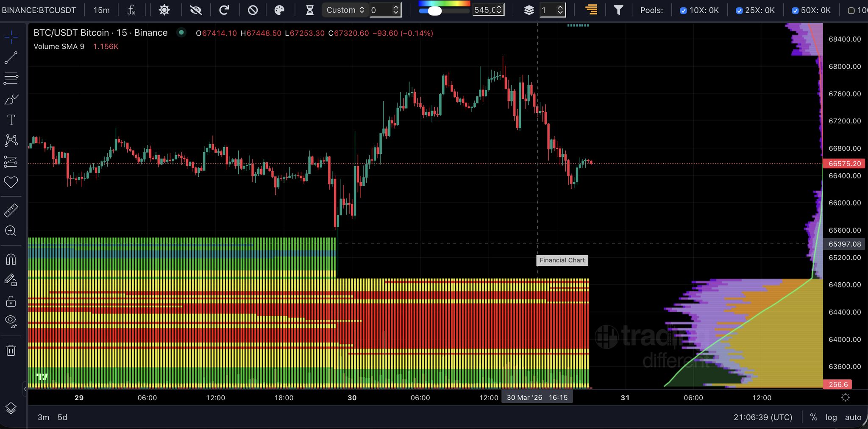Image resolution: width=868 pixels, height=429 pixels.
Task: Open BINANCE:BTCUSDT symbol search
Action: [x=39, y=10]
